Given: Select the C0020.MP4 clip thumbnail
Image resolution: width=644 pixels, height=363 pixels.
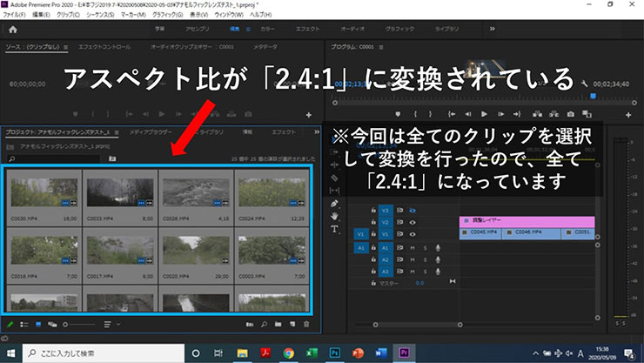Looking at the screenshot, I should (196, 250).
